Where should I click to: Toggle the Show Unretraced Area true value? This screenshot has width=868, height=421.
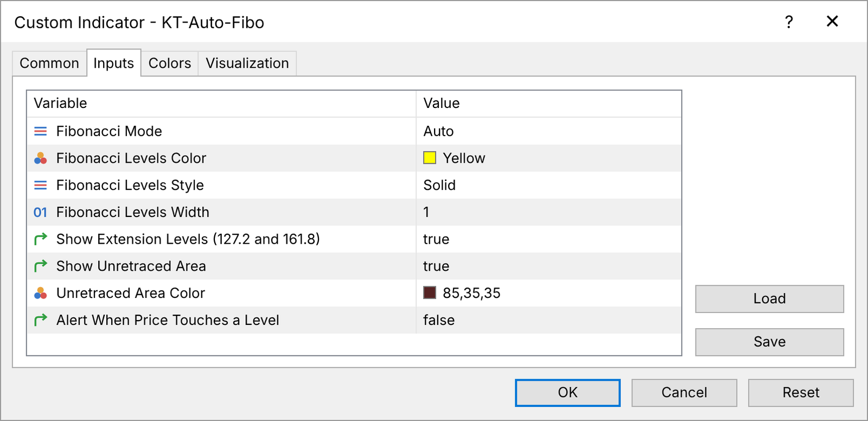(436, 266)
